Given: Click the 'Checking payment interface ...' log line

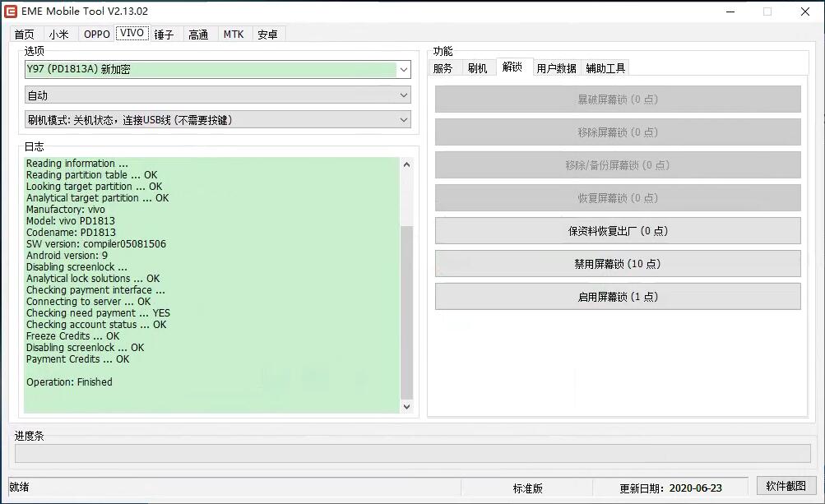Looking at the screenshot, I should tap(95, 290).
